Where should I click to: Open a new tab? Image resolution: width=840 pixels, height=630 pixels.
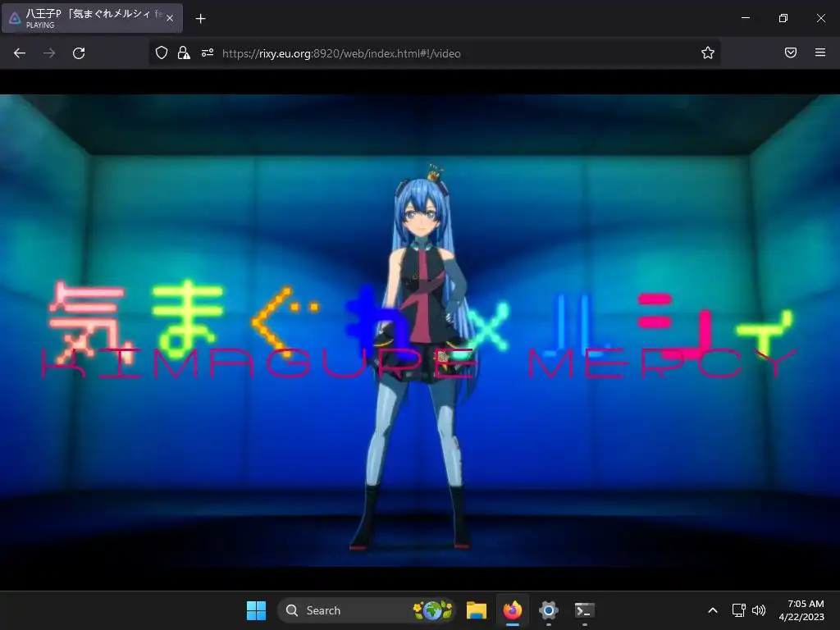(200, 19)
